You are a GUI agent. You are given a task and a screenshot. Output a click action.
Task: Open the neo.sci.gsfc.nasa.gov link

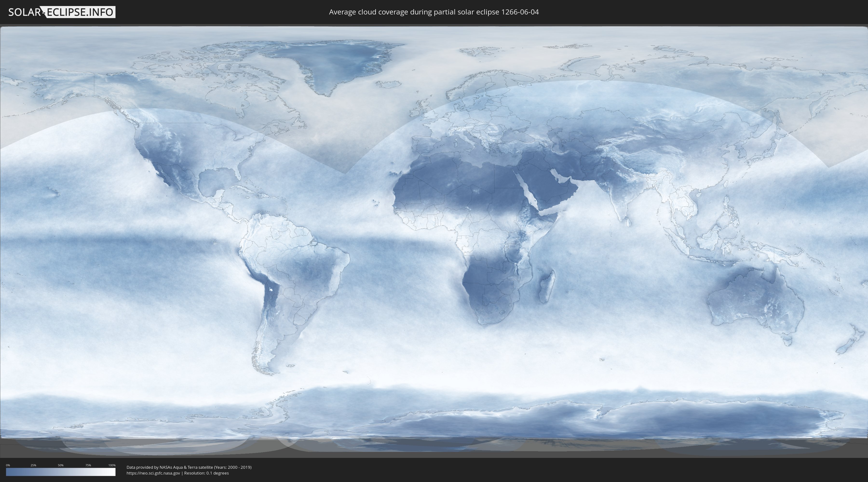pyautogui.click(x=153, y=473)
